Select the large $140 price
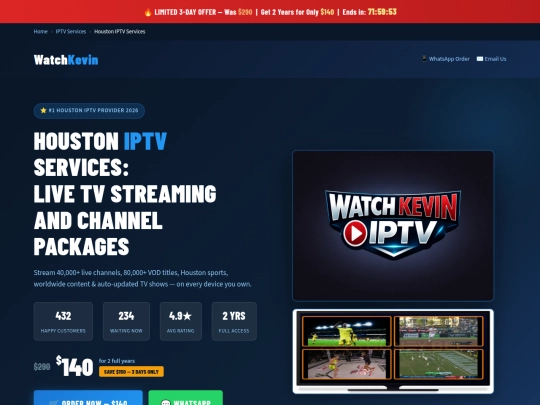This screenshot has width=540, height=405. click(x=74, y=366)
